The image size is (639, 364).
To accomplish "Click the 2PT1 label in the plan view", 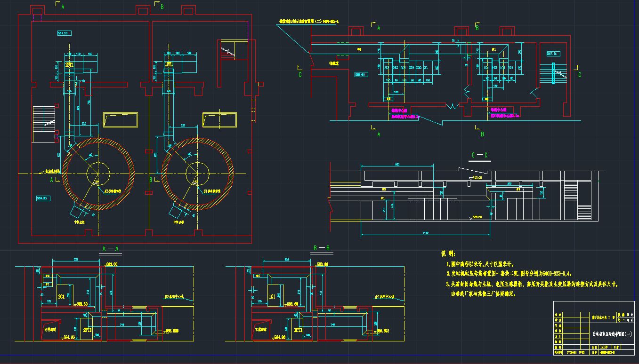I will coord(69,65).
